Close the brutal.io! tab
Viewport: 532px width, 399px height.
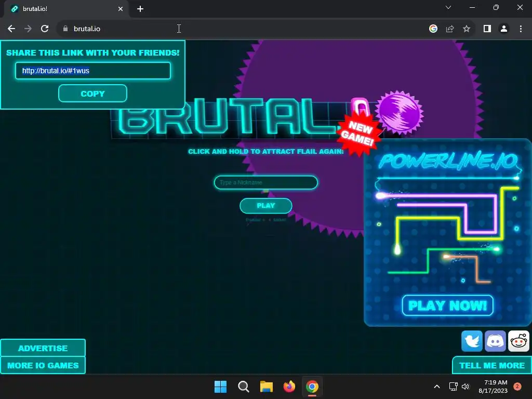coord(121,9)
